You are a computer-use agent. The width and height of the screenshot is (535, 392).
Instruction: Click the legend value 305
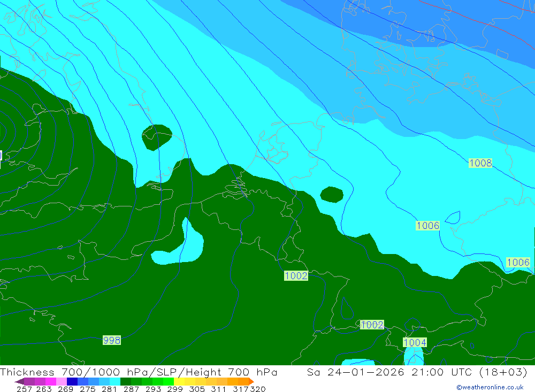point(196,389)
